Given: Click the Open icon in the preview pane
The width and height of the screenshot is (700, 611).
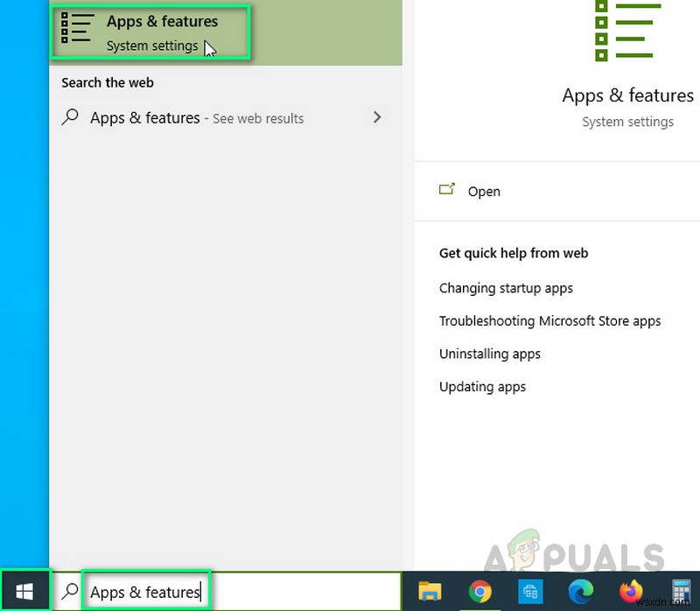Looking at the screenshot, I should point(447,189).
